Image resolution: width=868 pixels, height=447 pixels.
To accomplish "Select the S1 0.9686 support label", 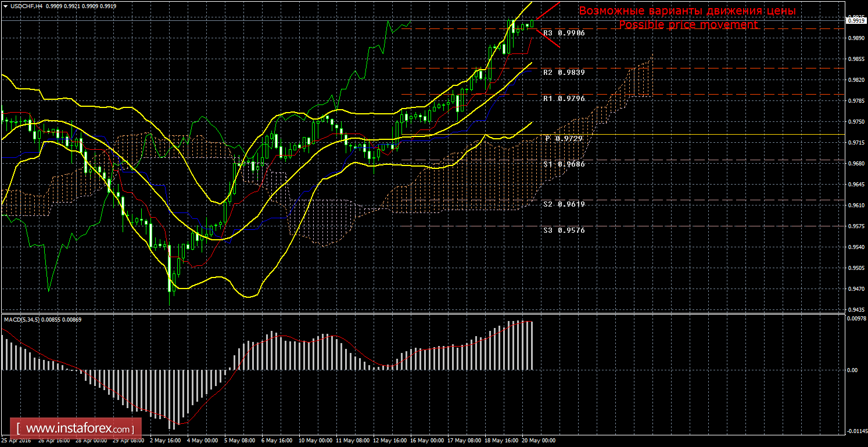I will tap(564, 164).
